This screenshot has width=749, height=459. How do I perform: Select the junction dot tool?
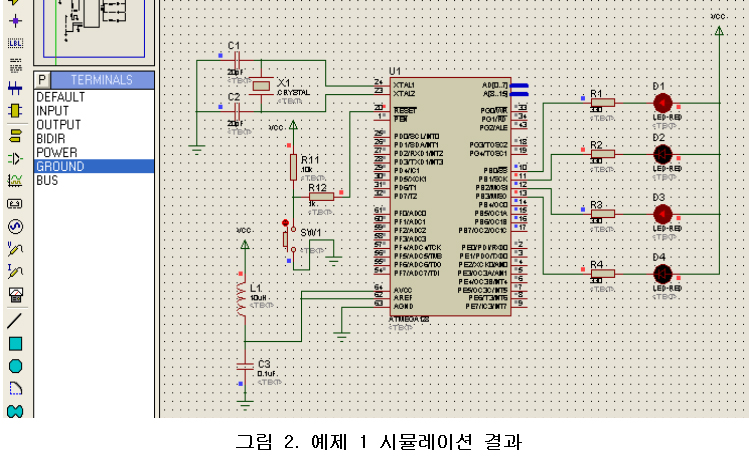(x=15, y=20)
